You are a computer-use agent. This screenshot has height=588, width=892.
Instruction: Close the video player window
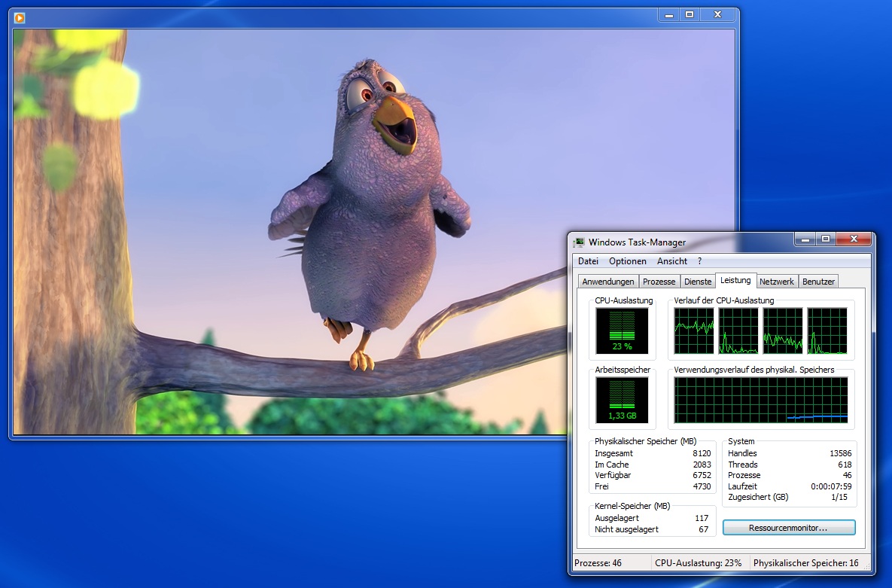click(718, 15)
